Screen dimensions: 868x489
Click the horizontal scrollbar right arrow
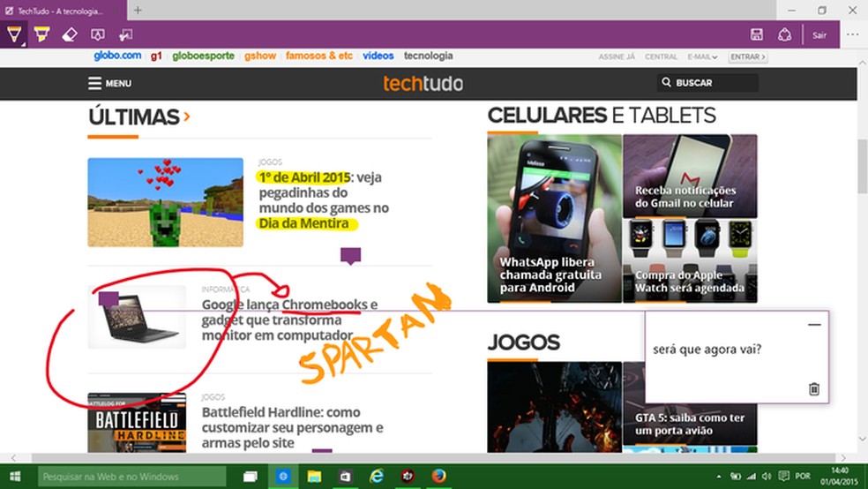tap(843, 458)
